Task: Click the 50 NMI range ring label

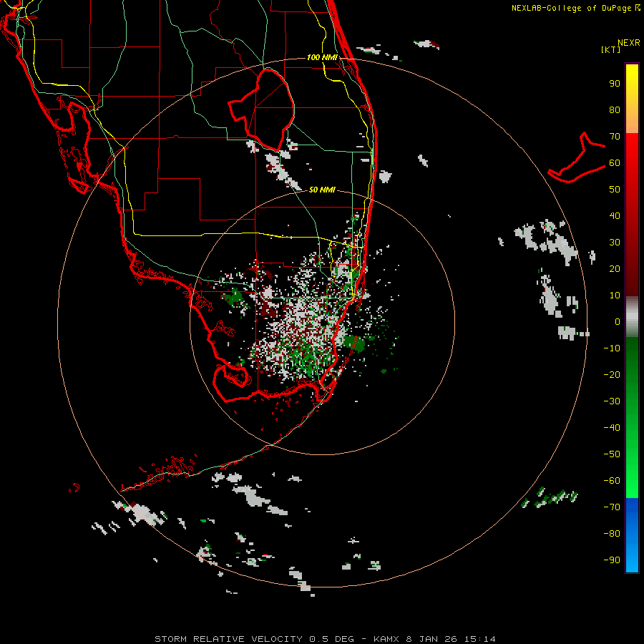Action: click(322, 190)
